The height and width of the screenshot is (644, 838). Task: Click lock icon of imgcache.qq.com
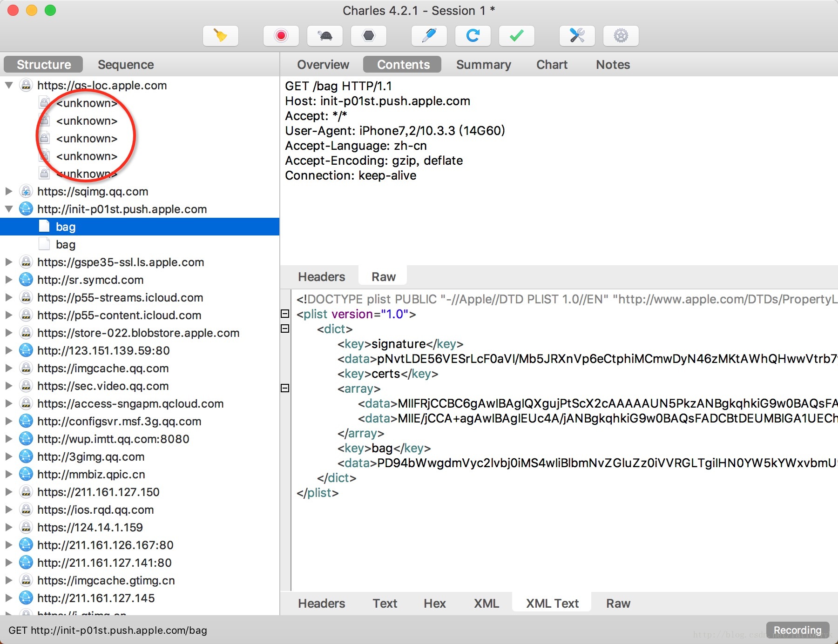tap(26, 368)
